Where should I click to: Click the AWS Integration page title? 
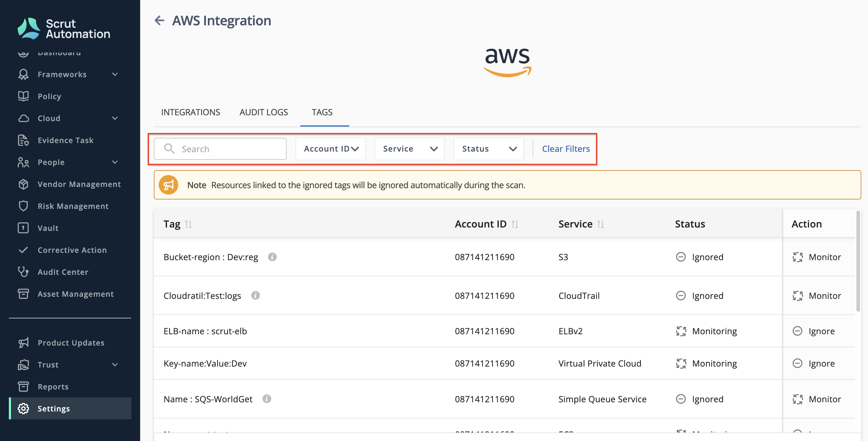[x=222, y=21]
